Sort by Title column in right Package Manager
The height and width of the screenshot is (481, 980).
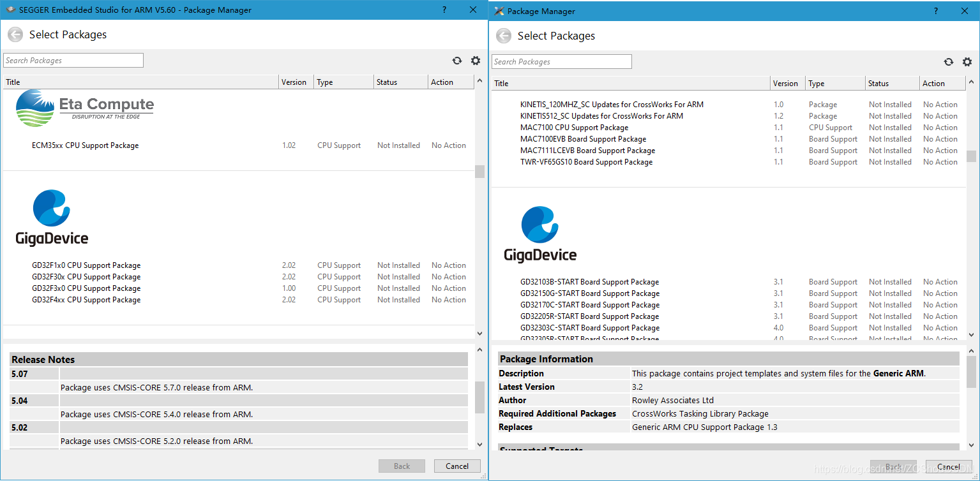coord(631,84)
